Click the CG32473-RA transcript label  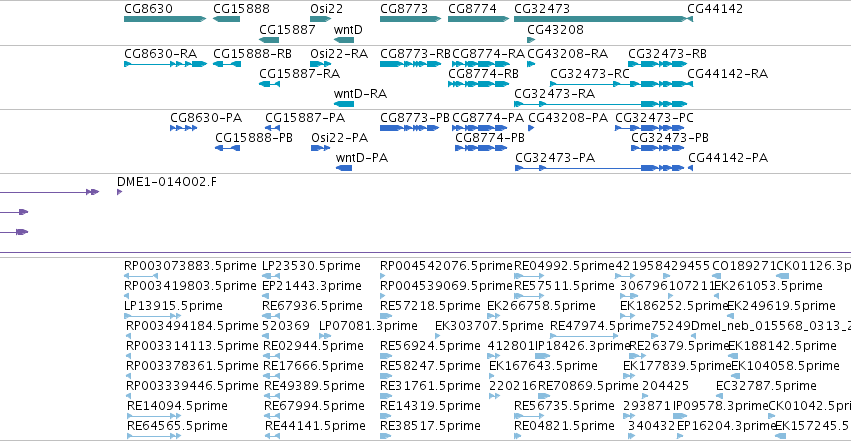tap(554, 94)
